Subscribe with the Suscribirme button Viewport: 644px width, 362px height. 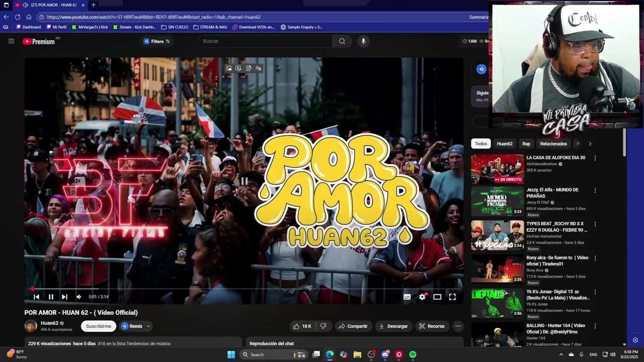coord(99,326)
